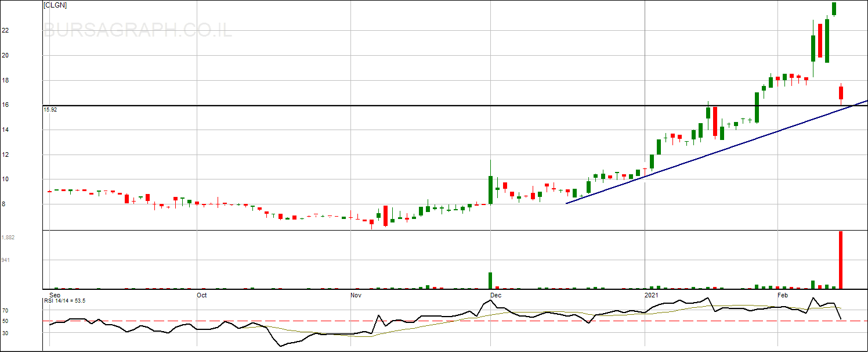The image size is (868, 352).
Task: Click the Oct month marker
Action: [x=202, y=295]
